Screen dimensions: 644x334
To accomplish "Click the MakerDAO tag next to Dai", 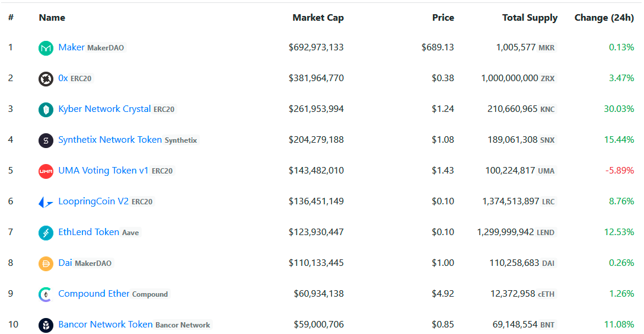I will click(x=93, y=263).
